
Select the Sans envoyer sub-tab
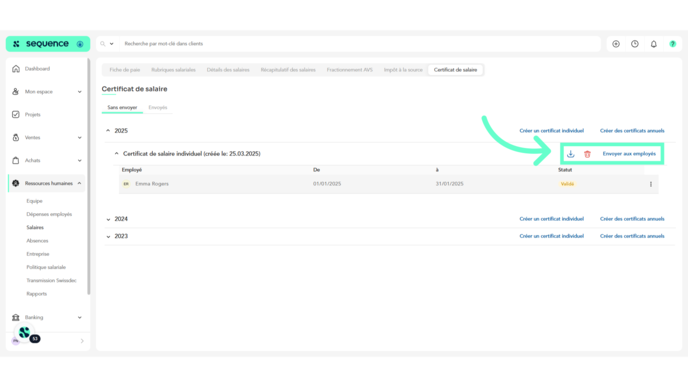[122, 108]
